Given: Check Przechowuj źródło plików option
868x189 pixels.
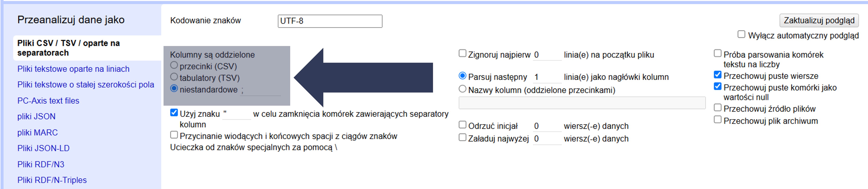Looking at the screenshot, I should (x=717, y=108).
